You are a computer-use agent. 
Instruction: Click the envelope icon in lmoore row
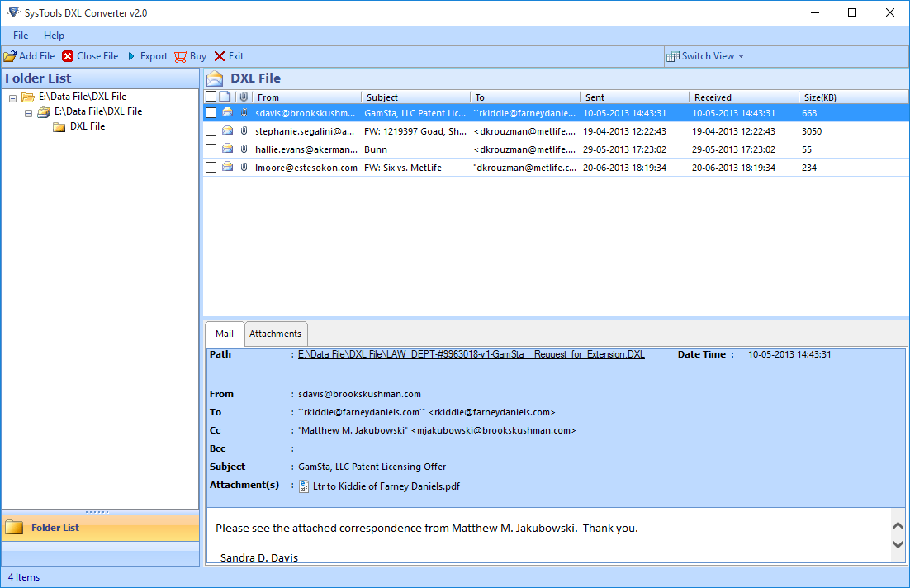click(x=228, y=167)
